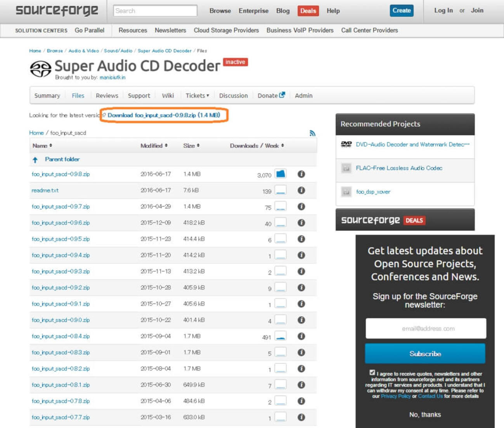
Task: Sort files by Modified column
Action: click(154, 146)
